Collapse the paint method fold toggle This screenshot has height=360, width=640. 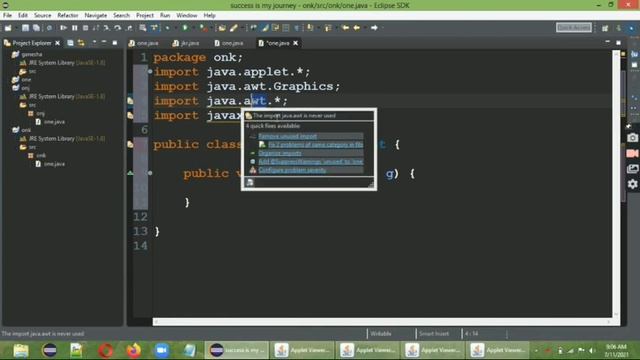coord(150,173)
